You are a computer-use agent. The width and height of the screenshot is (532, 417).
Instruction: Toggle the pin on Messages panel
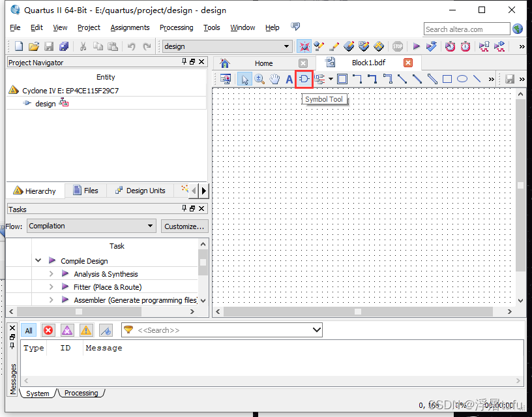(x=12, y=346)
